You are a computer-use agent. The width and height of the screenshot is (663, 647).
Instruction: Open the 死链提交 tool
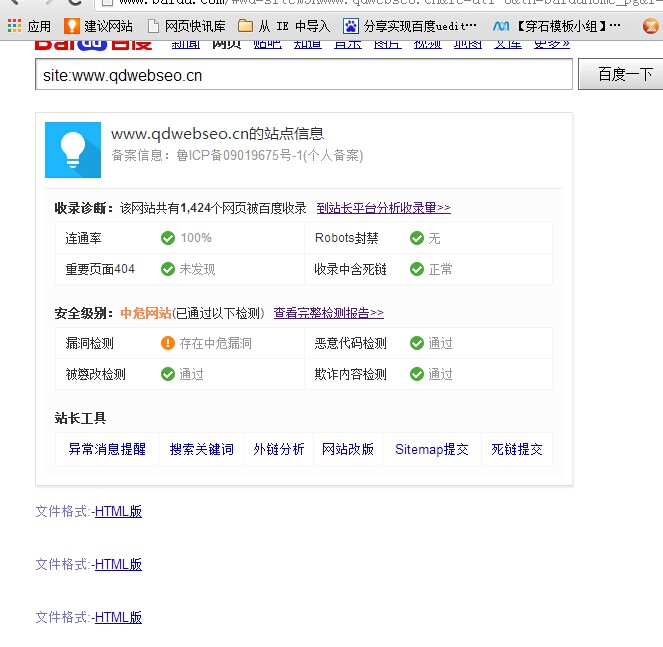coord(517,449)
